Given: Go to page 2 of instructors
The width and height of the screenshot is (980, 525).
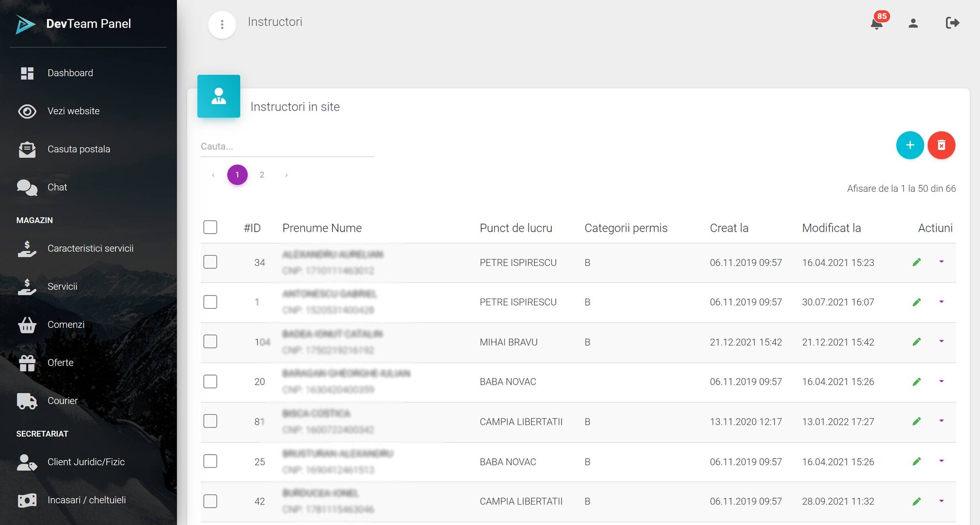Looking at the screenshot, I should [x=262, y=175].
